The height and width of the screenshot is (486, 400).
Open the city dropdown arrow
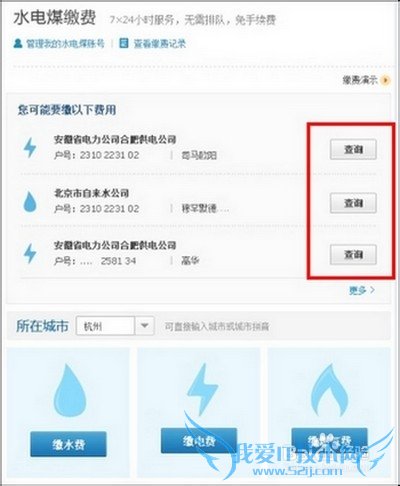[144, 326]
